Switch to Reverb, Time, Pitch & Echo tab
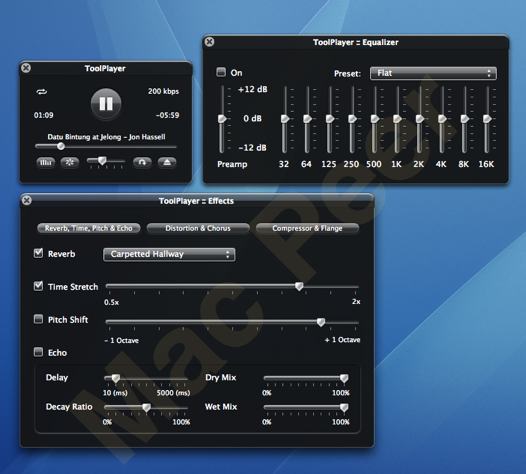The width and height of the screenshot is (526, 474). pyautogui.click(x=89, y=228)
